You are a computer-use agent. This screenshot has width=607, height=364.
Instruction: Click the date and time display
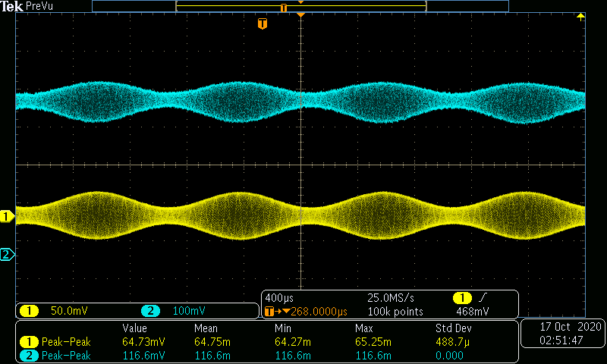(564, 334)
